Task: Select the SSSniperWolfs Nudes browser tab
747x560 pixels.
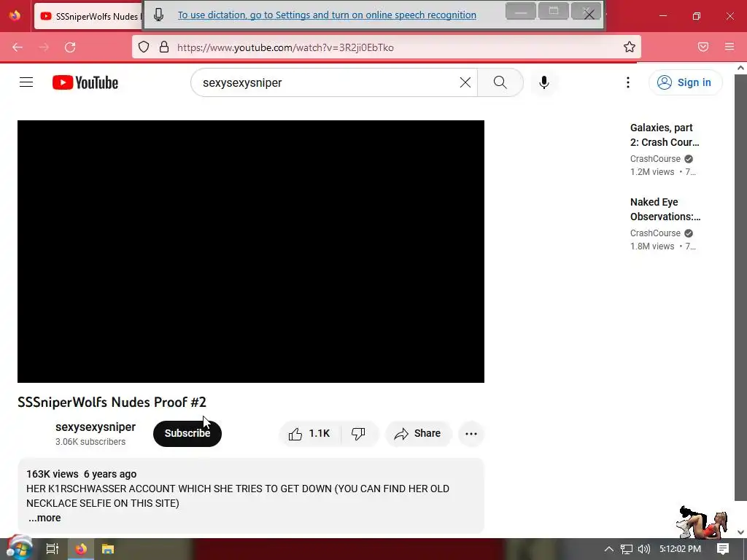Action: [88, 16]
